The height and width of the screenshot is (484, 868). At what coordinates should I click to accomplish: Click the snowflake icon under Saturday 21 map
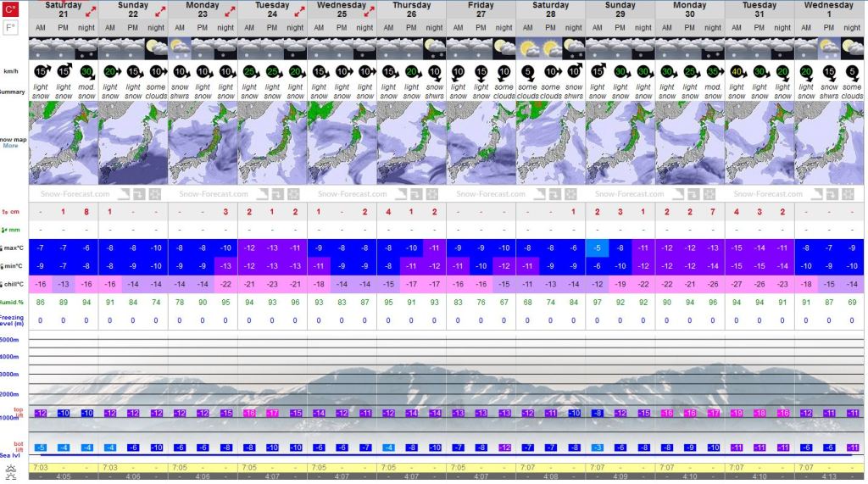point(155,194)
